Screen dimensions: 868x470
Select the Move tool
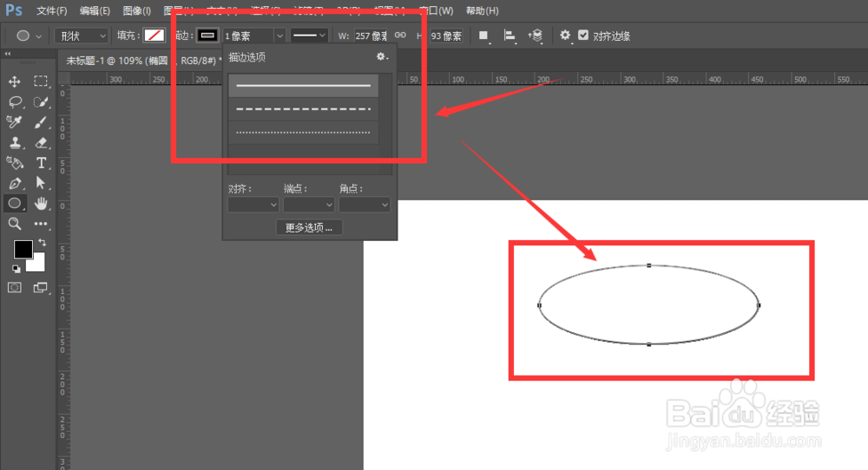[x=15, y=82]
